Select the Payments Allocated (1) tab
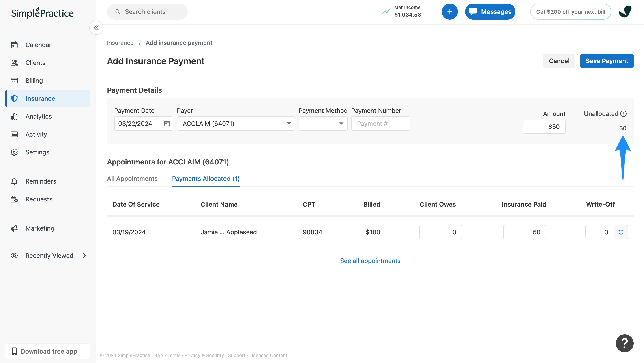644x363 pixels. tap(206, 179)
